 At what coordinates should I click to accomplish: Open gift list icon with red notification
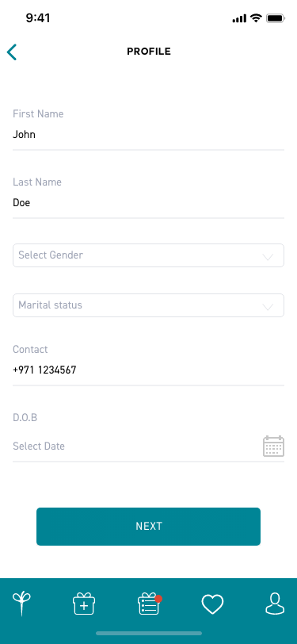point(150,604)
